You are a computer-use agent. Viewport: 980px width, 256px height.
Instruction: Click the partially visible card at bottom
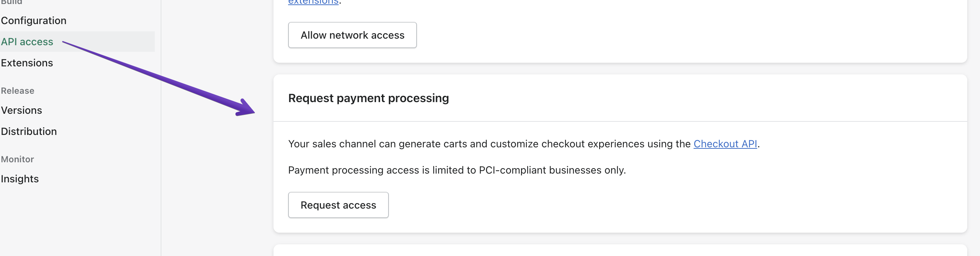[x=620, y=251]
